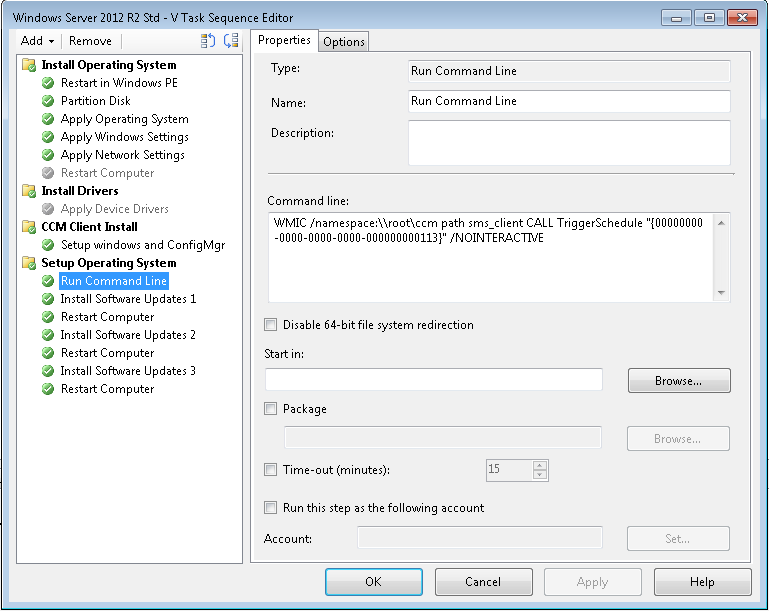Click green check icon beside Apply Network Settings
769x611 pixels.
coord(48,155)
